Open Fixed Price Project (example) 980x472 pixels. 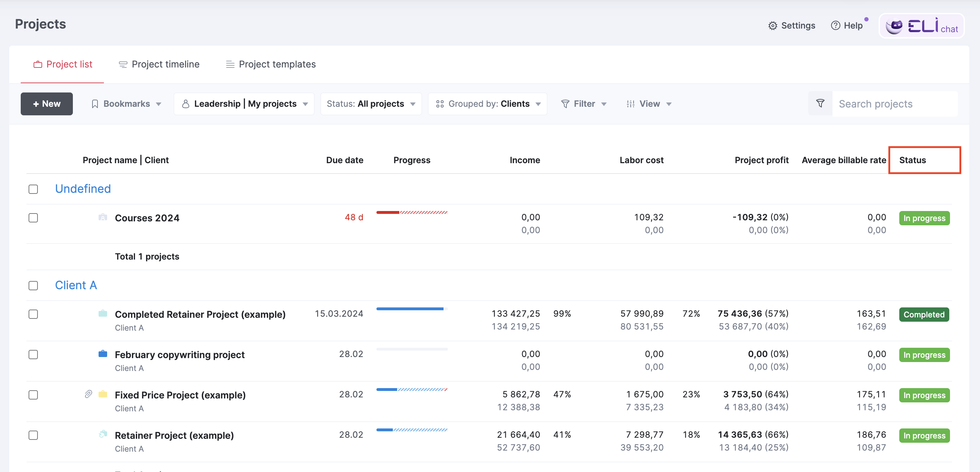click(x=180, y=395)
